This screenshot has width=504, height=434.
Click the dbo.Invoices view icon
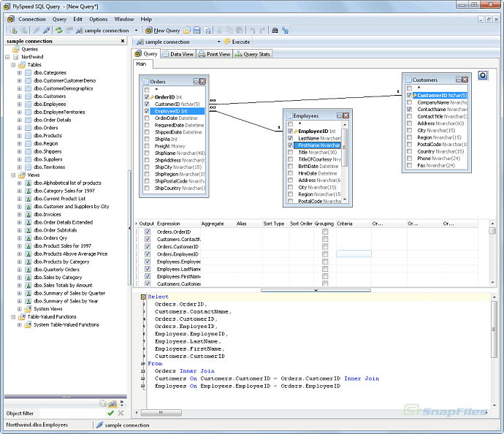28,214
